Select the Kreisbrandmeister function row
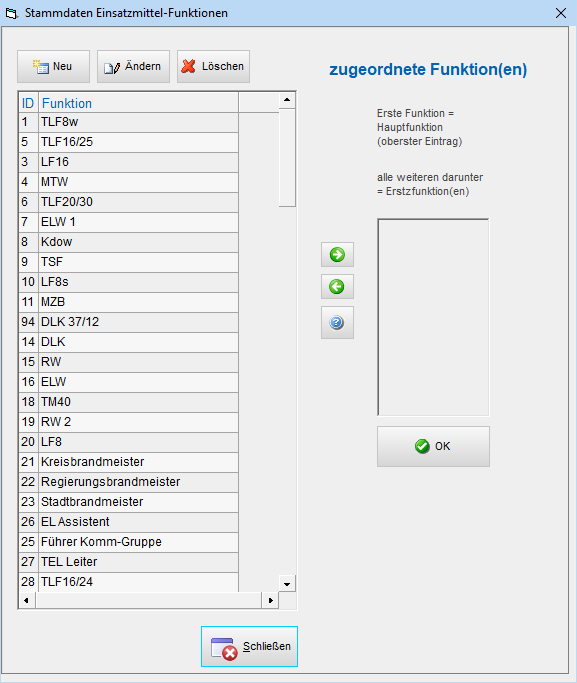The image size is (577, 683). tap(128, 462)
